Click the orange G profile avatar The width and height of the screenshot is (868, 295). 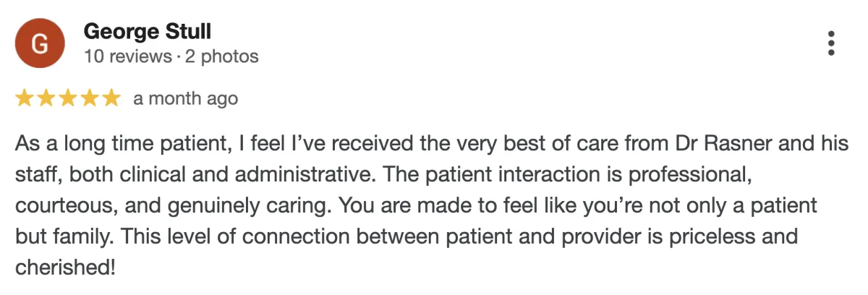(x=41, y=43)
